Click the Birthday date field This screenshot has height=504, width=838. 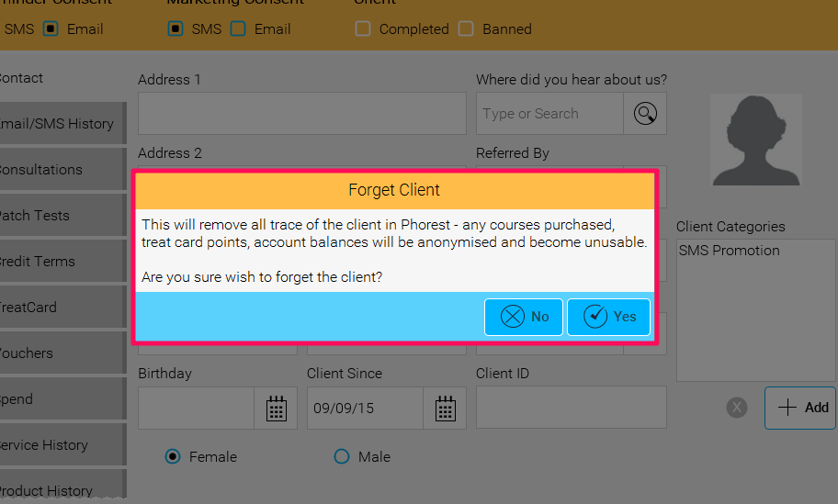click(x=196, y=409)
